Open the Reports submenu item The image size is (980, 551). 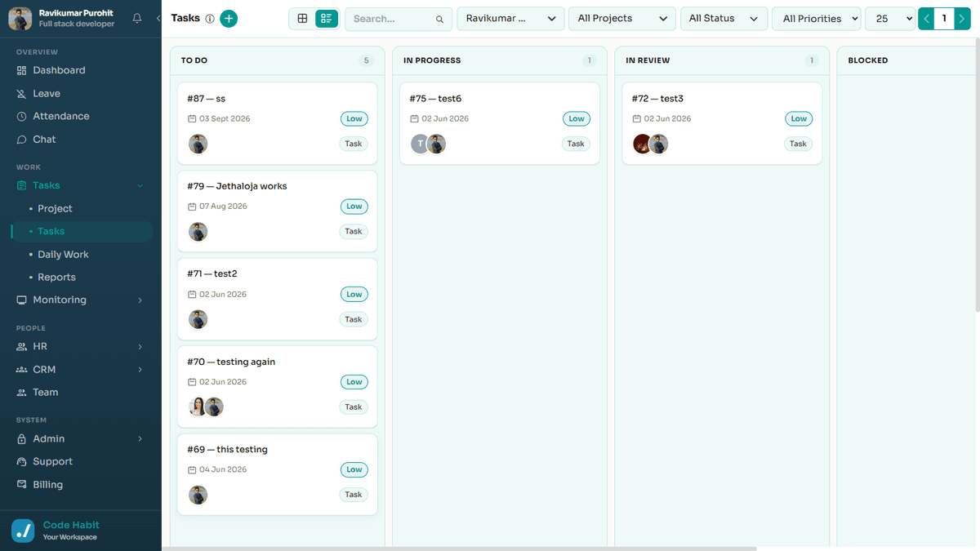56,278
